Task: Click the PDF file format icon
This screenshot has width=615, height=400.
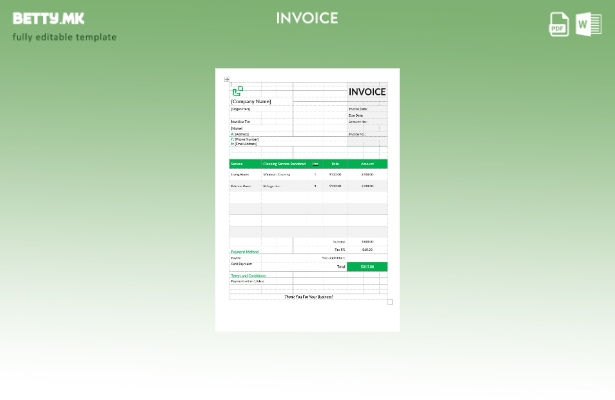Action: [559, 24]
